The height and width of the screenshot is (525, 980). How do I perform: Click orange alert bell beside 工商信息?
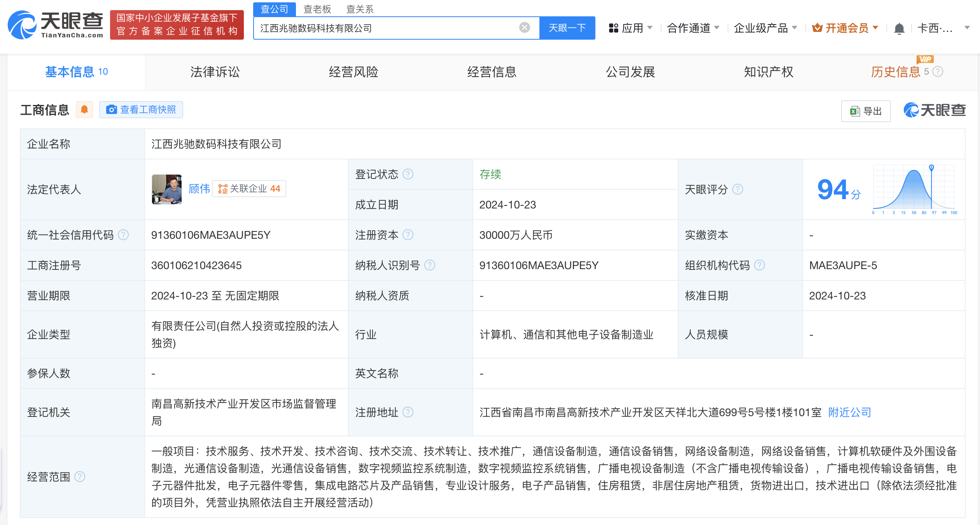click(x=84, y=110)
